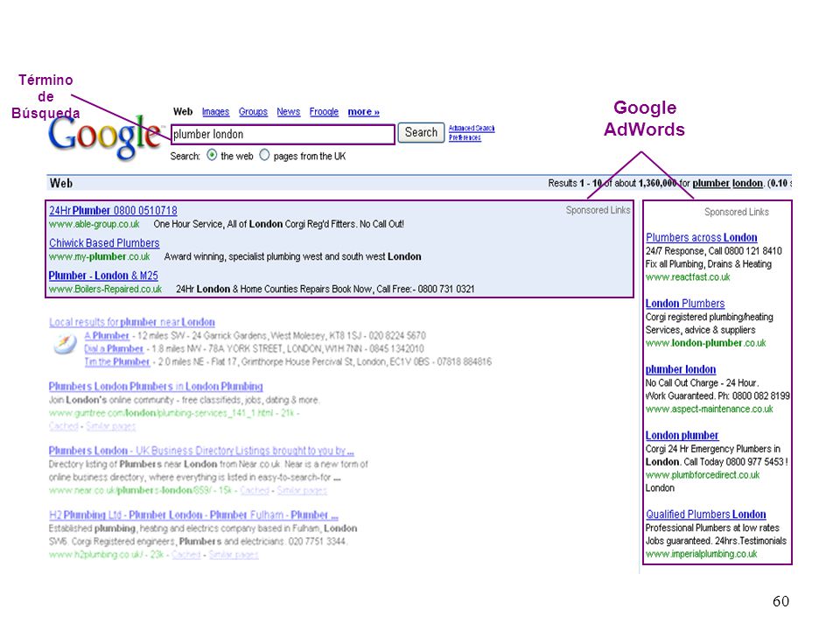
Task: Open the 'Tim the Plumber' local result
Action: (x=116, y=361)
